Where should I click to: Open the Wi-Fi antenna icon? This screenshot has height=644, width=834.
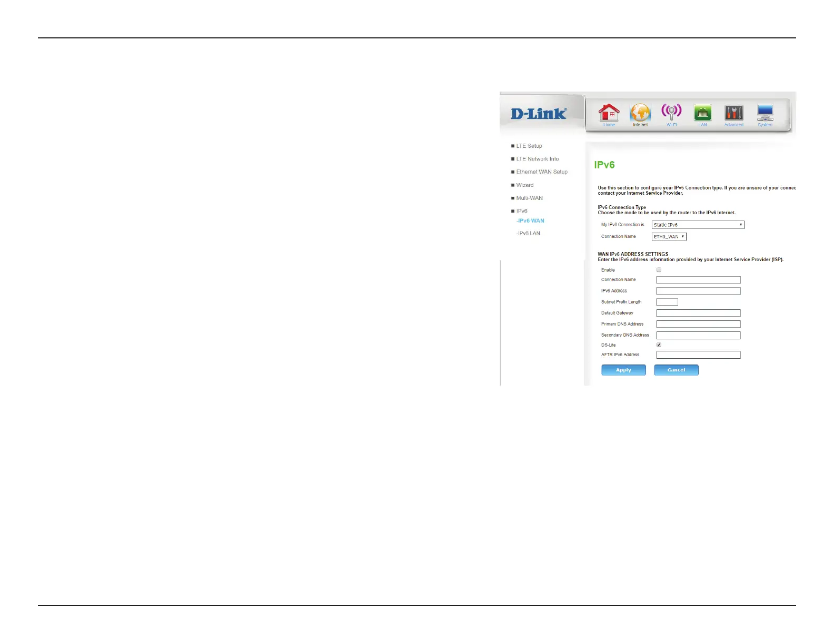(x=671, y=113)
